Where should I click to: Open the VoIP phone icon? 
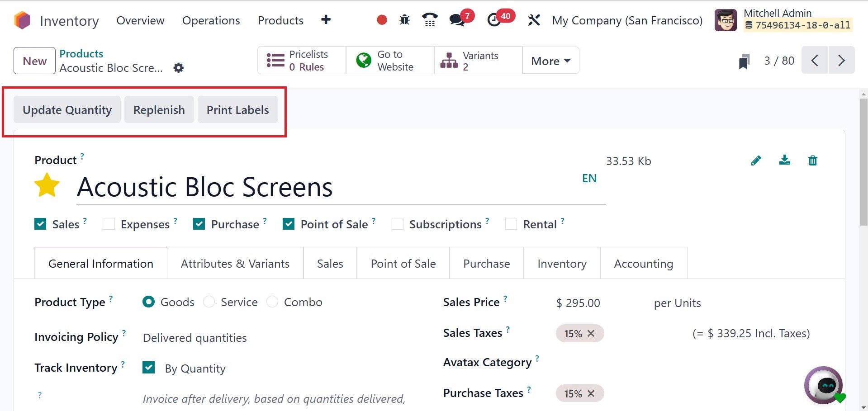[x=430, y=20]
